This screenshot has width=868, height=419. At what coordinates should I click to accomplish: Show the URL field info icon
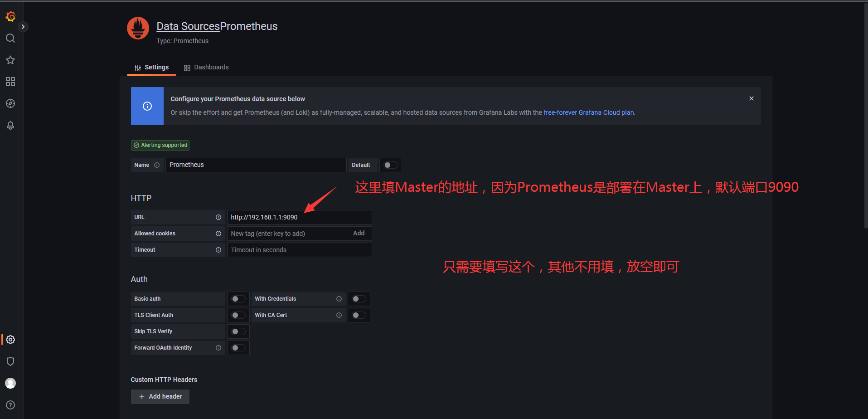coord(218,217)
